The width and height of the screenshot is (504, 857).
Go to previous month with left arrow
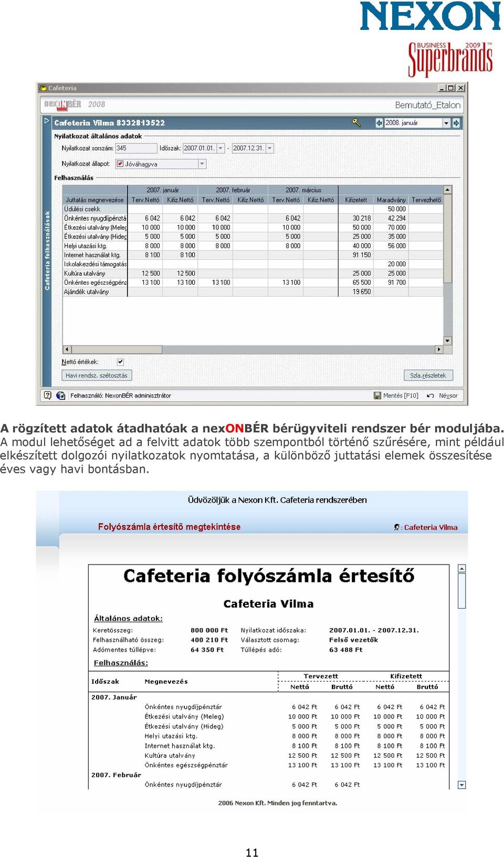379,122
